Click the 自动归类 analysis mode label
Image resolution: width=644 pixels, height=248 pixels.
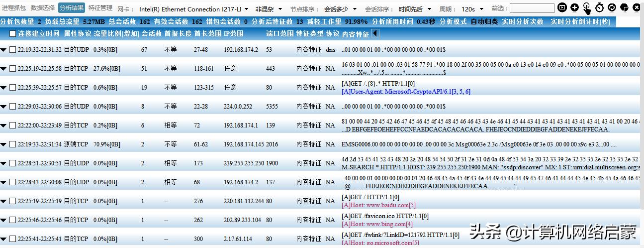point(484,22)
